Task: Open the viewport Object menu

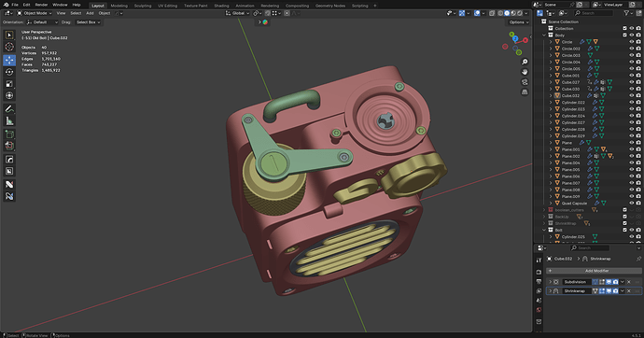Action: [x=105, y=13]
